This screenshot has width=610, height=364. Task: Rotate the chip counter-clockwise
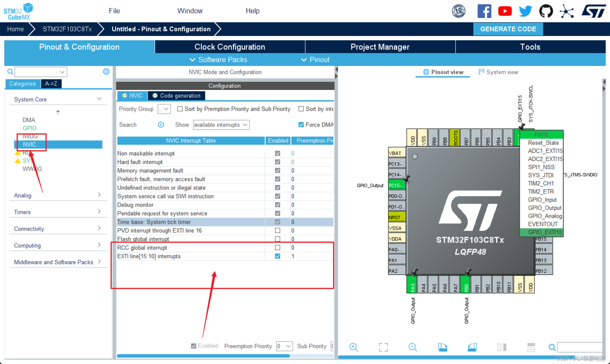point(472,347)
